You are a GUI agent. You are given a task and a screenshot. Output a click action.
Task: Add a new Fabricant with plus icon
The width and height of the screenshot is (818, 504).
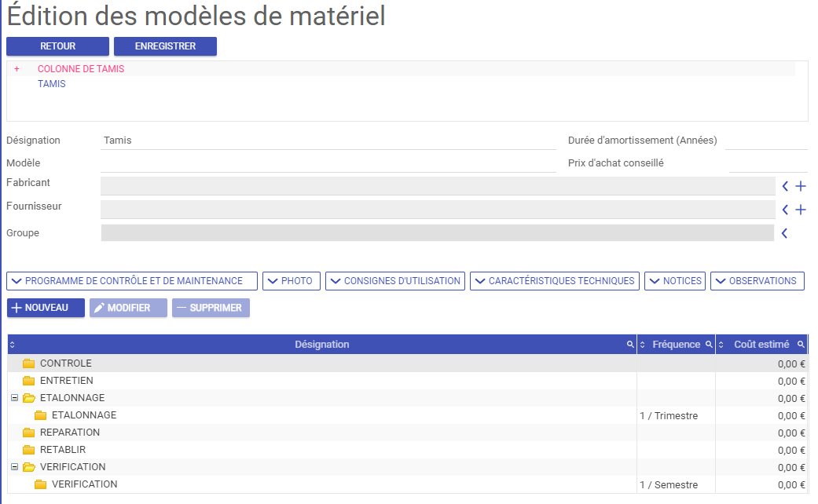801,186
